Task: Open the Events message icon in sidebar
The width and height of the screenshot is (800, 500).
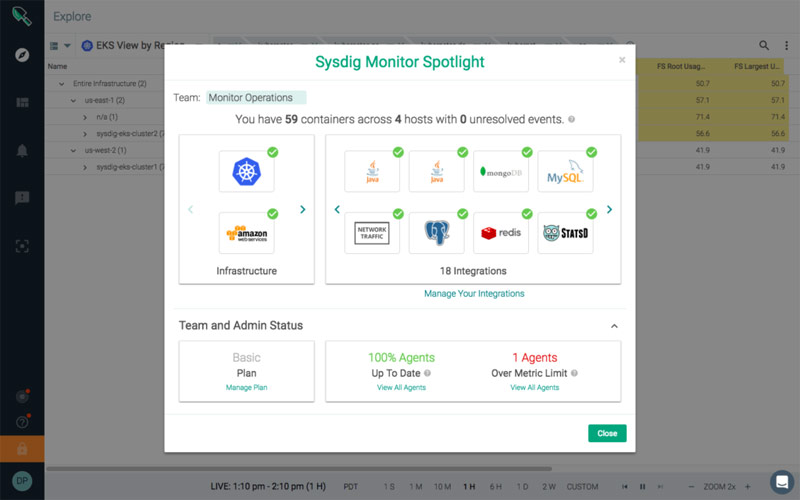Action: pyautogui.click(x=22, y=198)
